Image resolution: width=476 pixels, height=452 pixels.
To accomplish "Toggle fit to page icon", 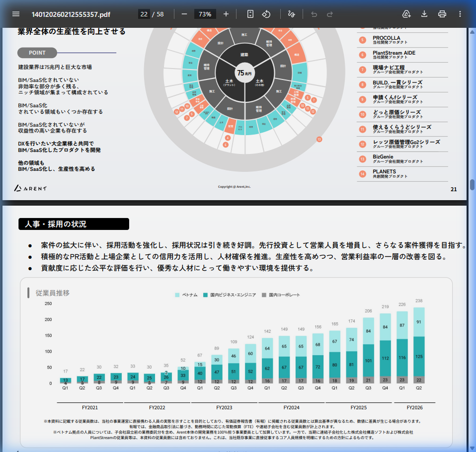I will [250, 14].
